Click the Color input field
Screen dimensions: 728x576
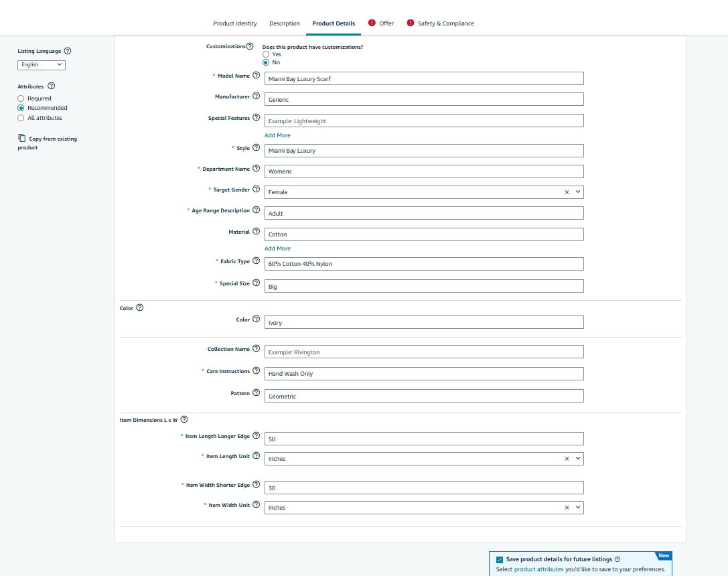(424, 323)
